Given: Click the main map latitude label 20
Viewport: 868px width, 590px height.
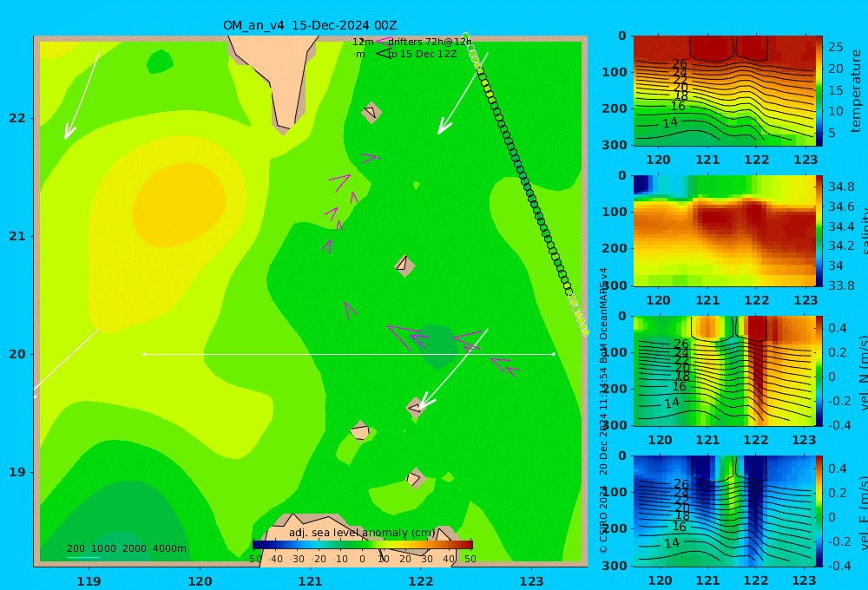Looking at the screenshot, I should coord(17,354).
